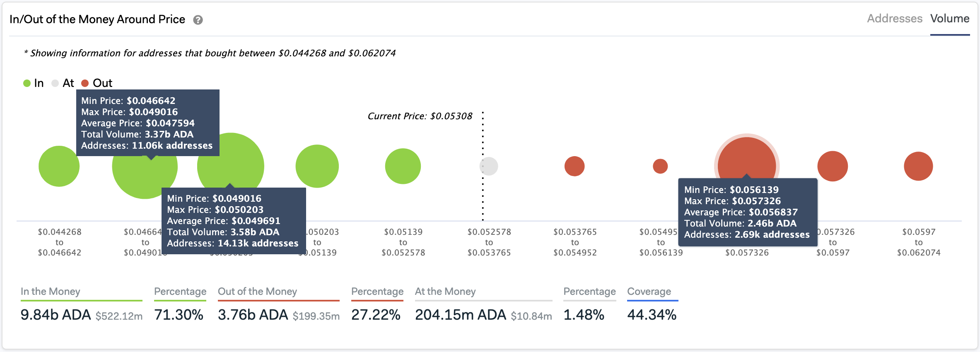This screenshot has width=980, height=352.
Task: Click red bubble above $0.053765 to $0.054952
Action: pos(574,166)
